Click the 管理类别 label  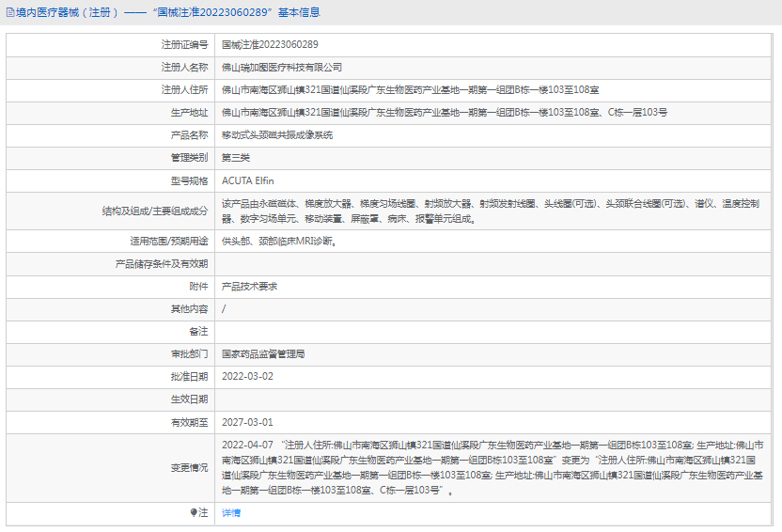[189, 158]
